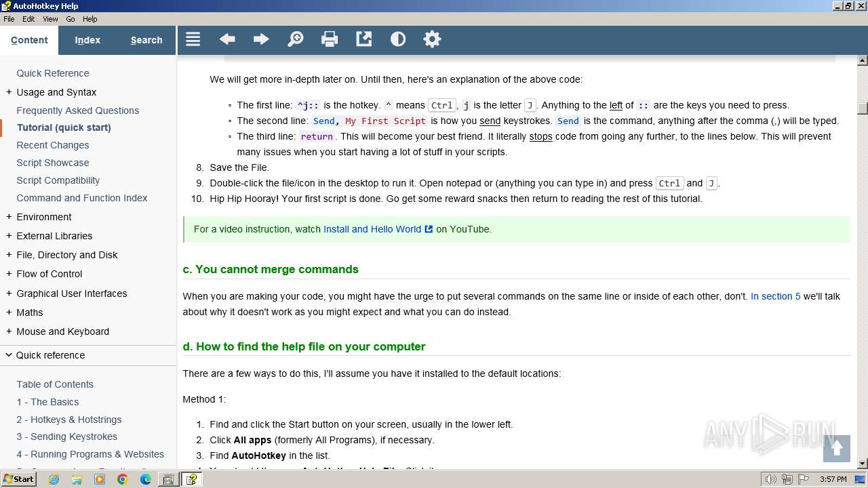
Task: Click the AutoHotkey Help taskbar button
Action: (x=192, y=479)
